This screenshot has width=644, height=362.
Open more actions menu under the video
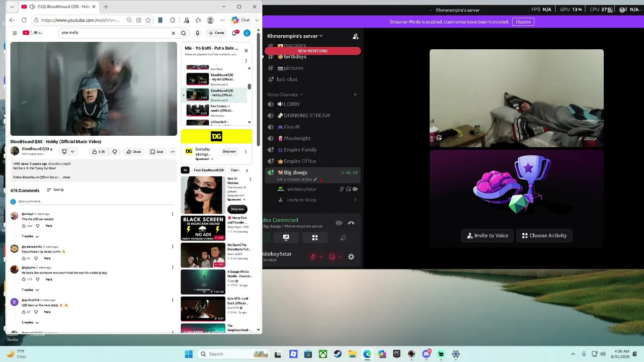pos(173,152)
